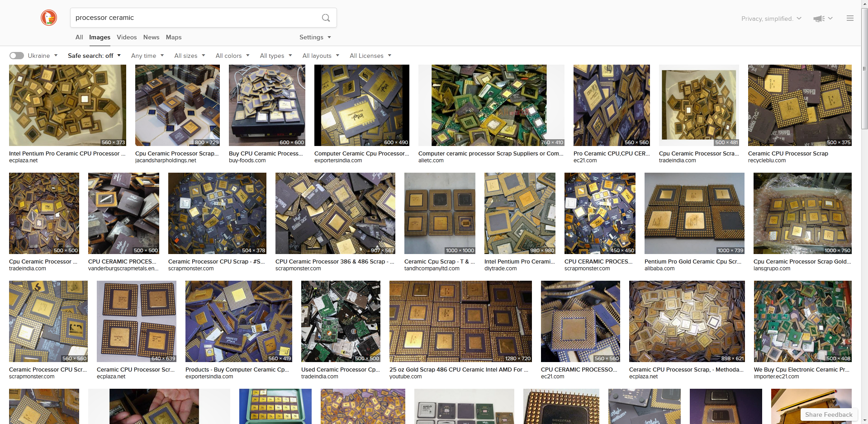
Task: Click the search box with processor ceramic
Action: [x=194, y=18]
